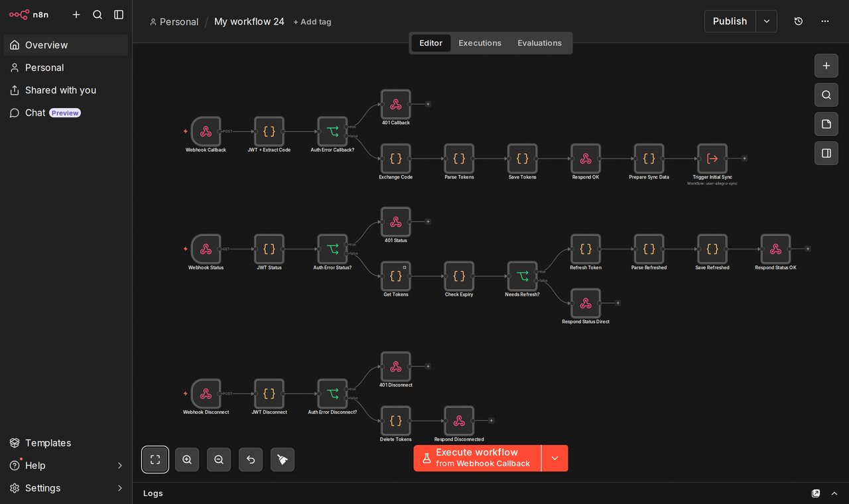Select JWT + Extract Code node
This screenshot has height=504, width=849.
tap(269, 131)
